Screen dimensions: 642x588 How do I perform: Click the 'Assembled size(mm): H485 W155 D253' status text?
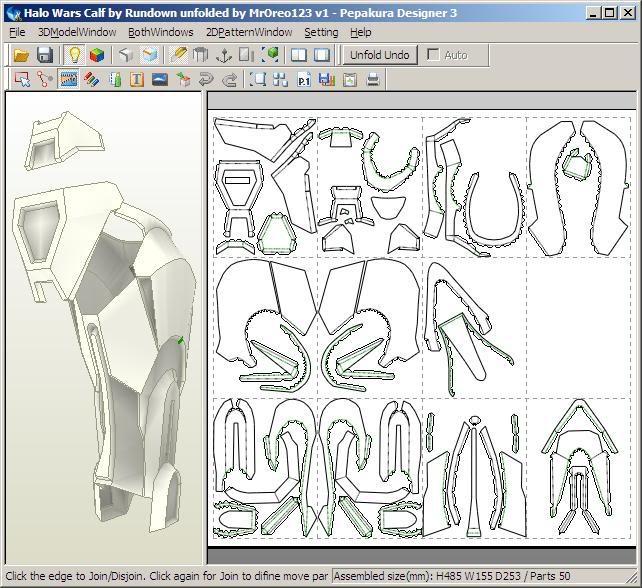pos(427,576)
